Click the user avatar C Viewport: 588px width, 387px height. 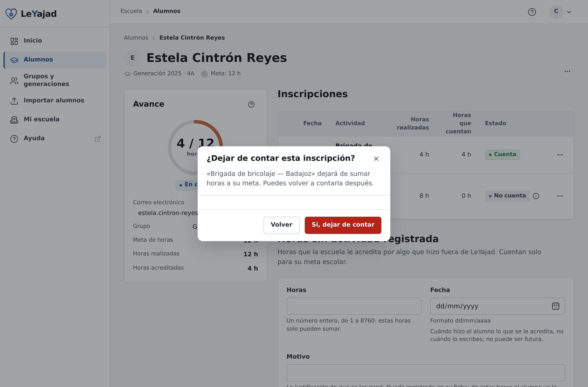(556, 12)
